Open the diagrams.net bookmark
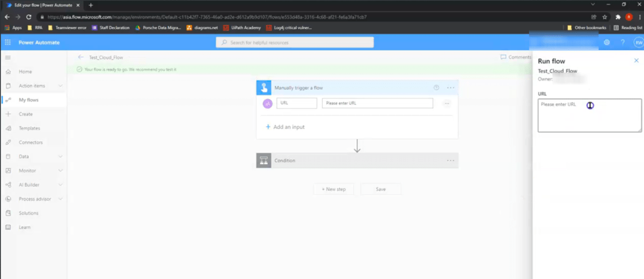This screenshot has width=644, height=279. tap(202, 27)
